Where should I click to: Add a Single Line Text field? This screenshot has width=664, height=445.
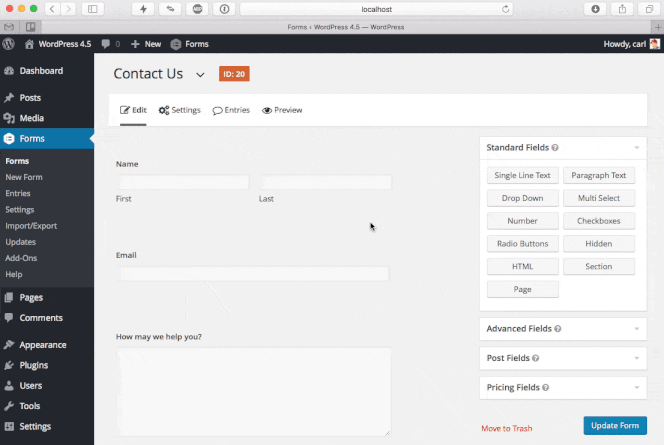point(523,175)
